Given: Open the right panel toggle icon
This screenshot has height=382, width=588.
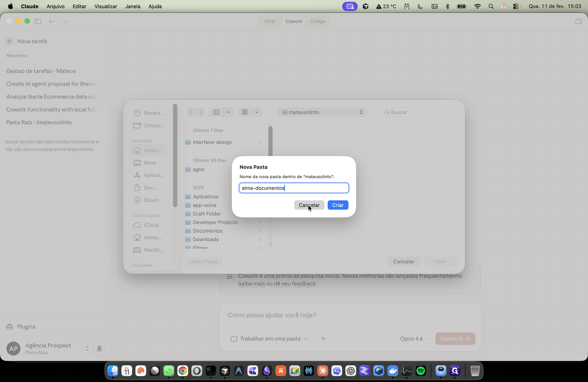Looking at the screenshot, I should pos(579,21).
